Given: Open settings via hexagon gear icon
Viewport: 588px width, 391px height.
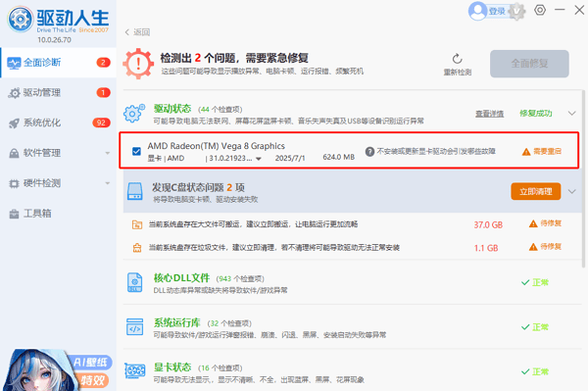Looking at the screenshot, I should (540, 10).
